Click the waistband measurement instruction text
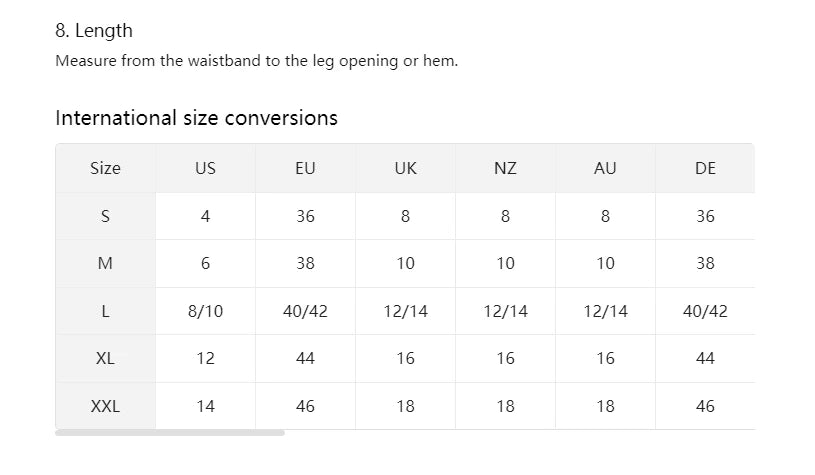 pos(256,61)
